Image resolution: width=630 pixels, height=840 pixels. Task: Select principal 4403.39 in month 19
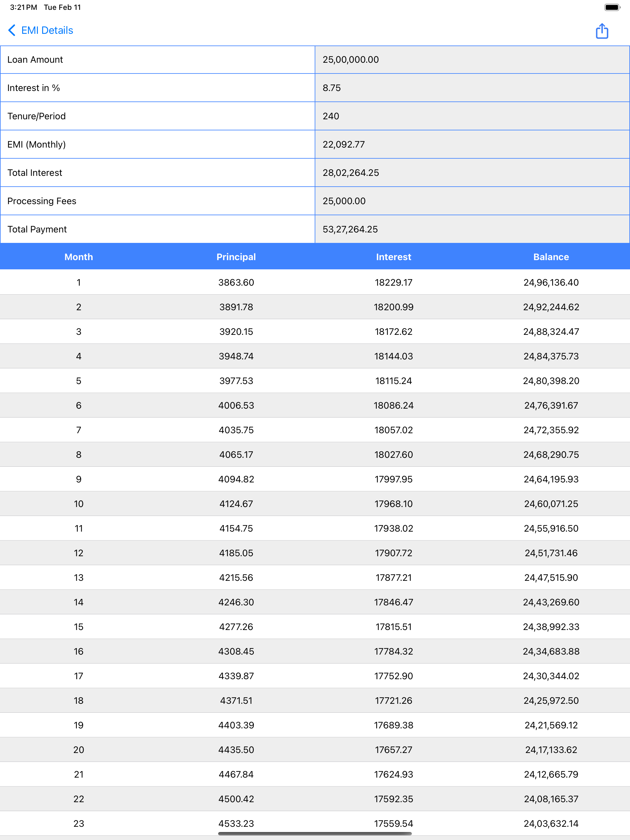pos(236,725)
